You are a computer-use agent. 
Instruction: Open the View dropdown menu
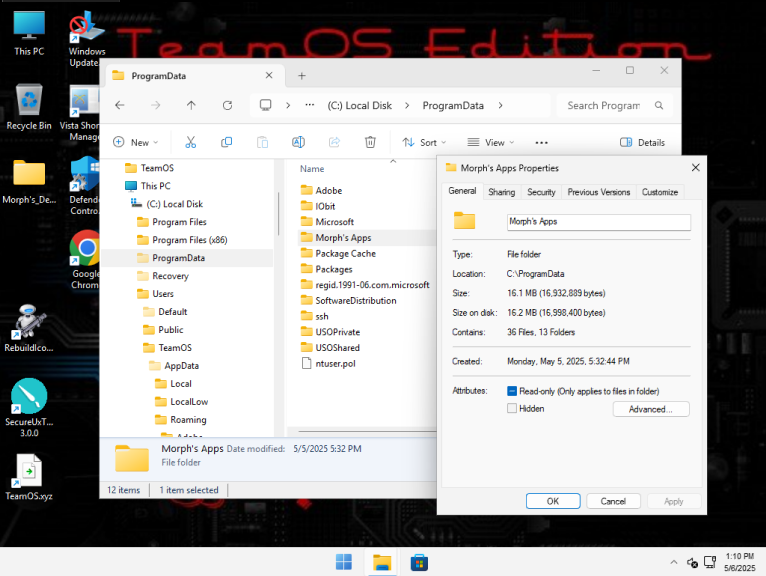click(x=490, y=142)
